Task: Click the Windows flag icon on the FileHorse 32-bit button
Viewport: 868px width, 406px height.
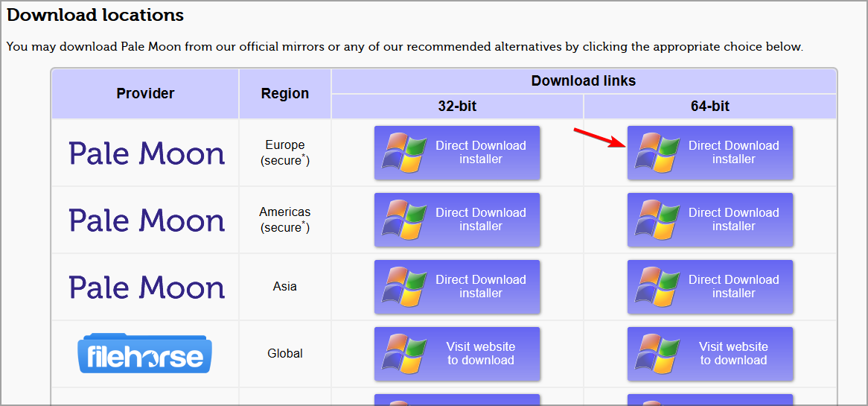Action: coord(405,353)
